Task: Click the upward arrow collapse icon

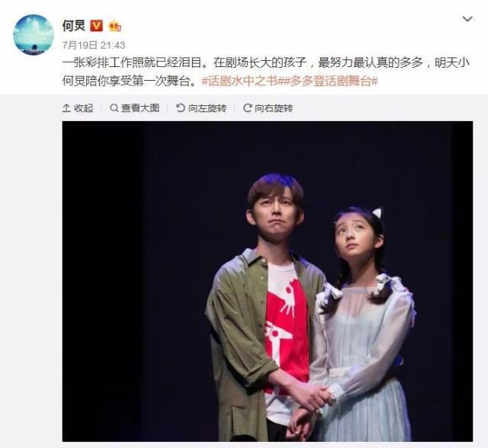Action: point(66,108)
